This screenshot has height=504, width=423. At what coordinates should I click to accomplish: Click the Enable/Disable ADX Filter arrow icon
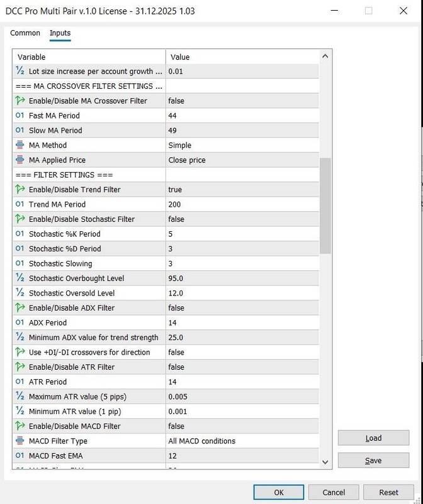[x=20, y=307]
